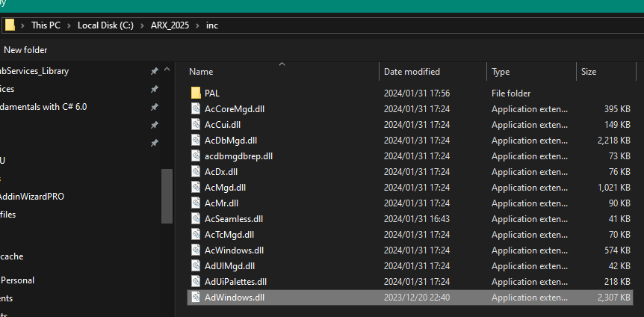Viewport: 644px width, 317px height.
Task: Sort files by Name column header
Action: (201, 72)
